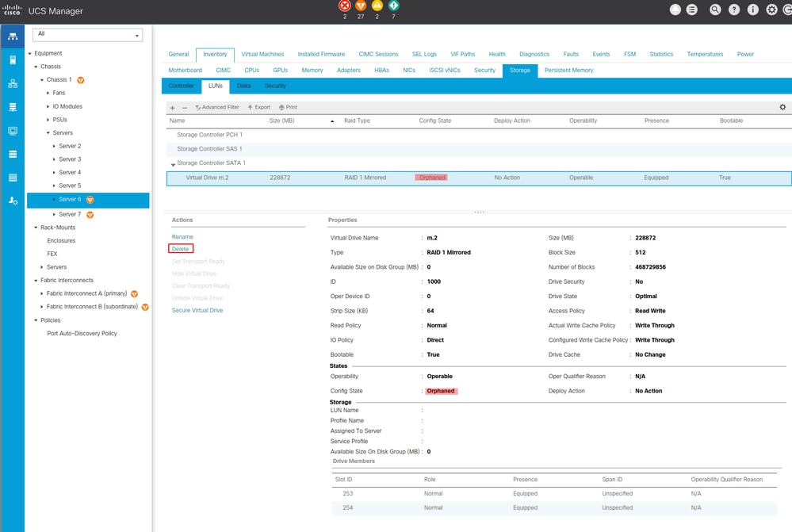Viewport: 792px width, 532px height.
Task: Select the Virtual Drive m.2 row
Action: (x=478, y=178)
